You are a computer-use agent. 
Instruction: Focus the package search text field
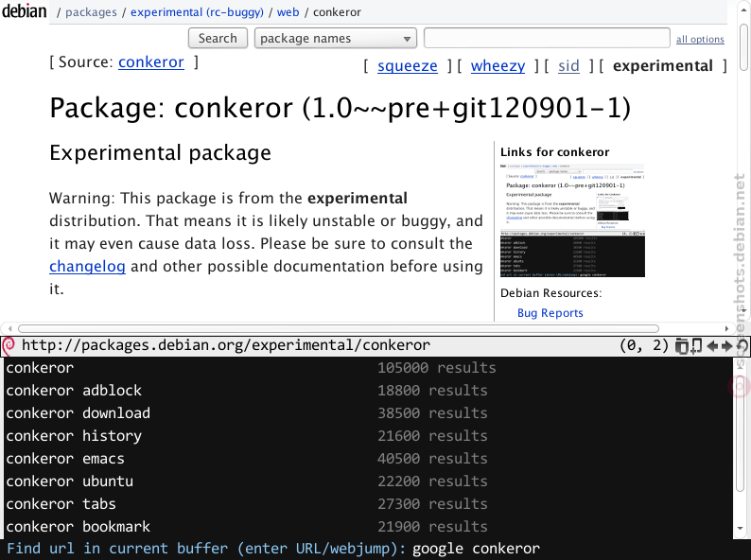pyautogui.click(x=547, y=39)
